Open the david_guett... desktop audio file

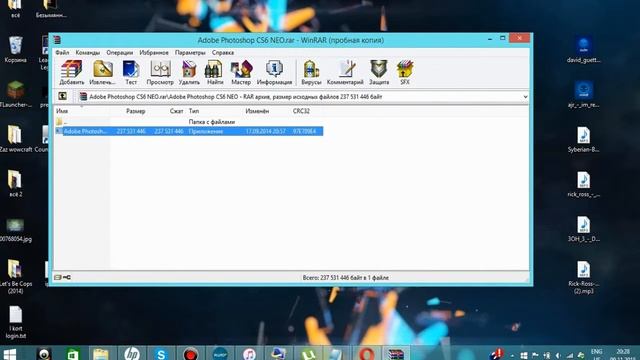pyautogui.click(x=583, y=50)
